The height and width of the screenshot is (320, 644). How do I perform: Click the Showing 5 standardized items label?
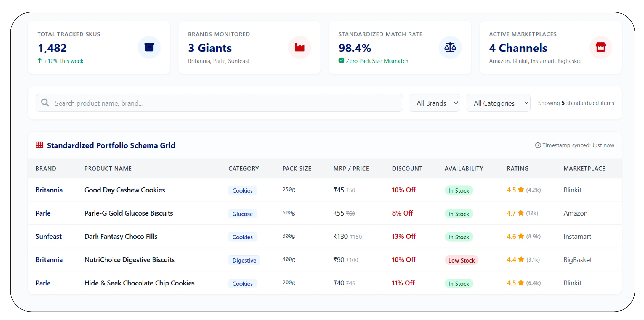(x=576, y=103)
